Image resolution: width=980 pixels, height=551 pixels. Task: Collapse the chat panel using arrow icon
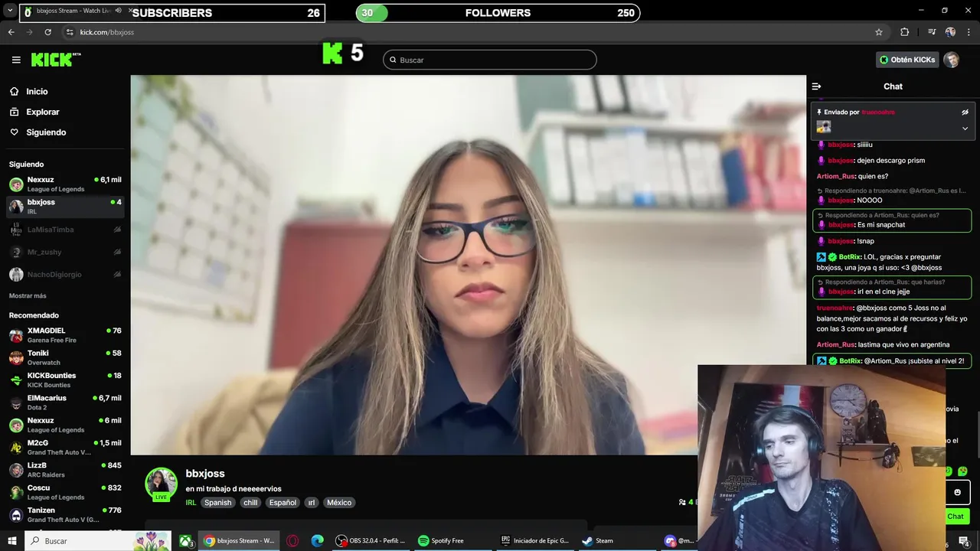[816, 86]
